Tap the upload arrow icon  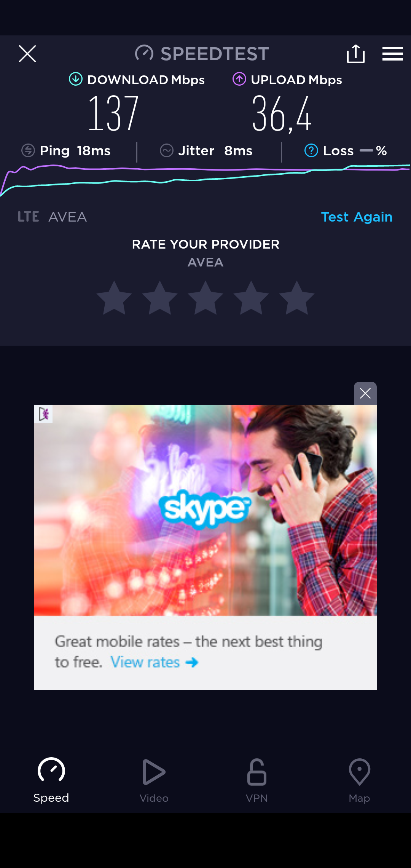[x=239, y=79]
